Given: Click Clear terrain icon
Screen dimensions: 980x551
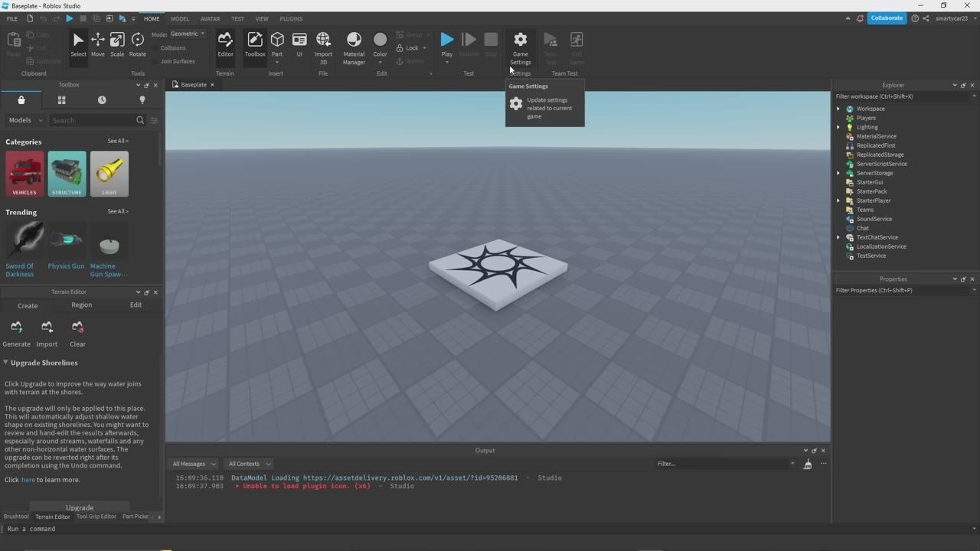Looking at the screenshot, I should pyautogui.click(x=77, y=334).
